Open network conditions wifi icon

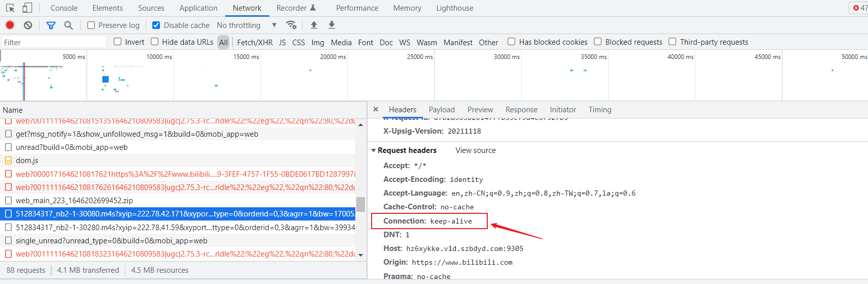291,25
